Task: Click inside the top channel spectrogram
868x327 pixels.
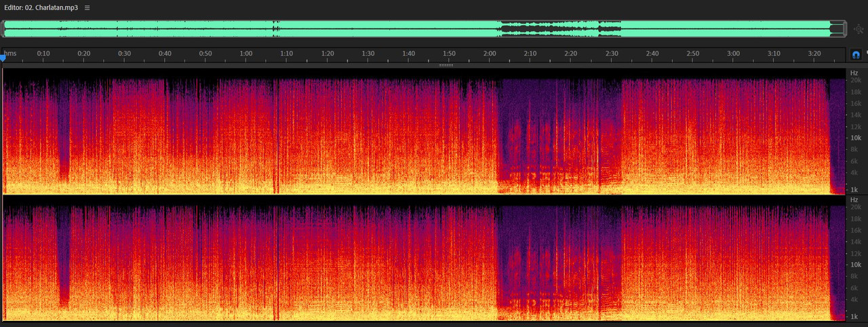Action: pos(424,131)
